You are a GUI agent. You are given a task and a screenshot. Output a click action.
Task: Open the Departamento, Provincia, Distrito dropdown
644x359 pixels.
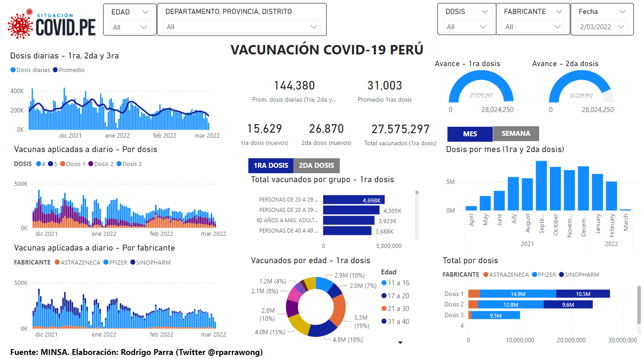[x=242, y=27]
